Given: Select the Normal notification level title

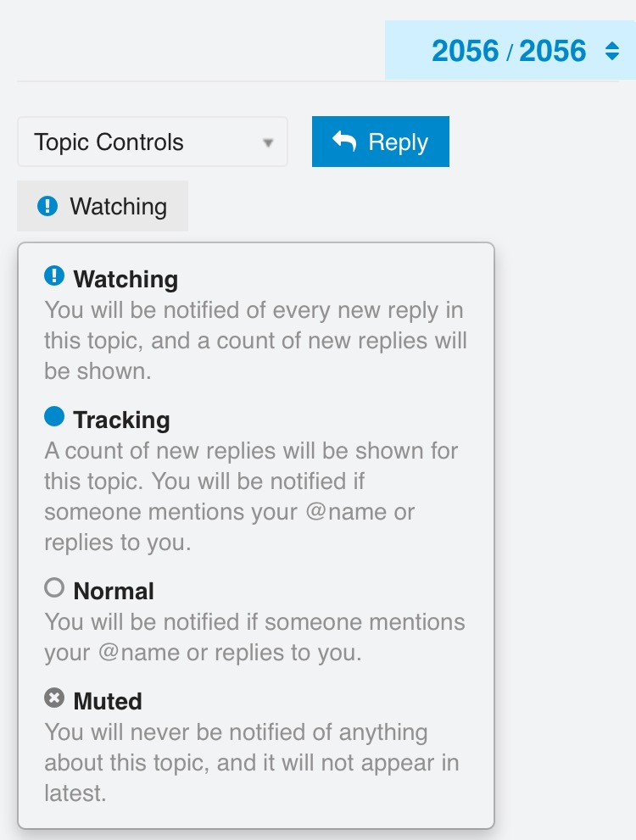Looking at the screenshot, I should pyautogui.click(x=114, y=591).
